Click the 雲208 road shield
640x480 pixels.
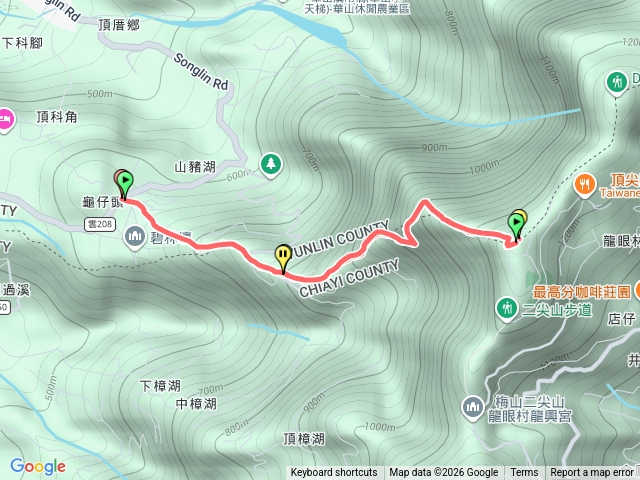coord(100,224)
